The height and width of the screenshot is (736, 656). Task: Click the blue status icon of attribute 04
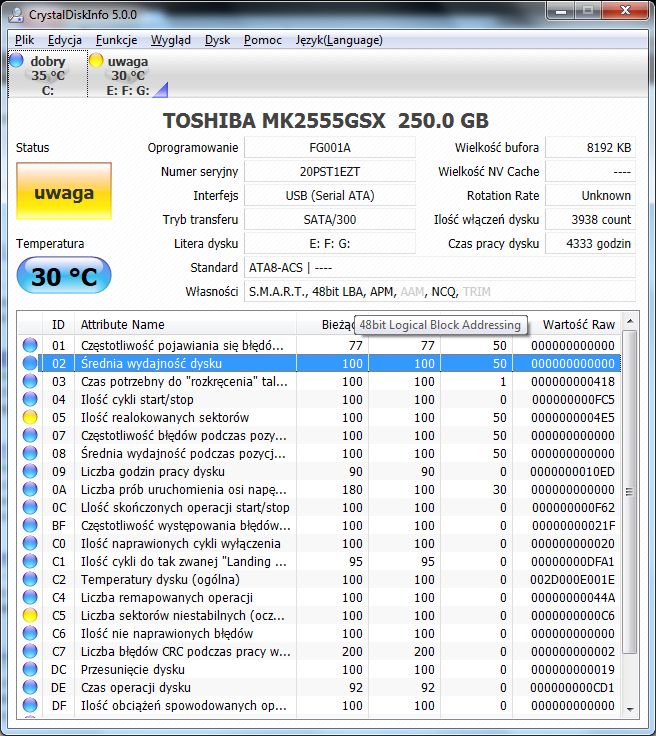coord(30,399)
